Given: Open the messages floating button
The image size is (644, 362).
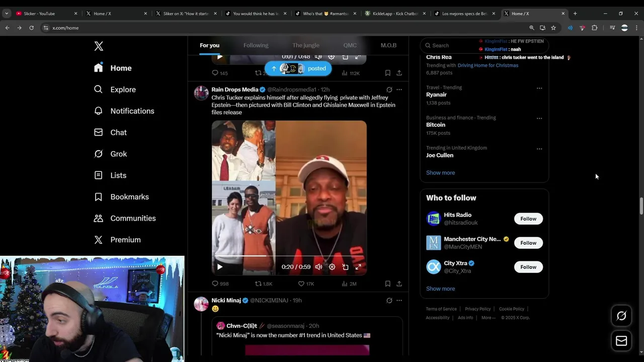Looking at the screenshot, I should (x=621, y=341).
